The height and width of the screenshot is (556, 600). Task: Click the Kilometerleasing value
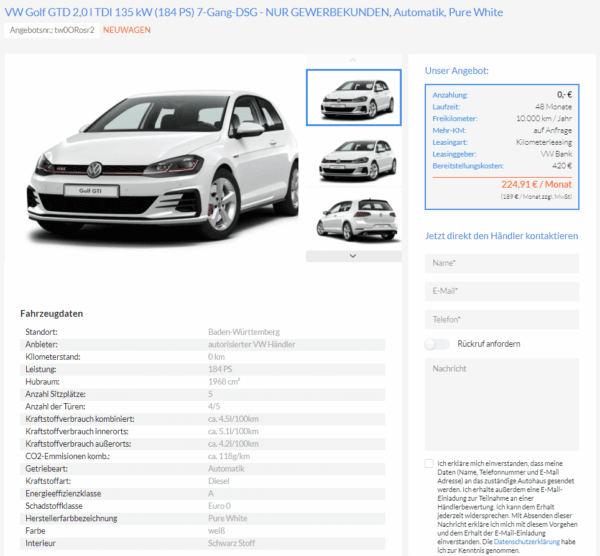point(544,142)
